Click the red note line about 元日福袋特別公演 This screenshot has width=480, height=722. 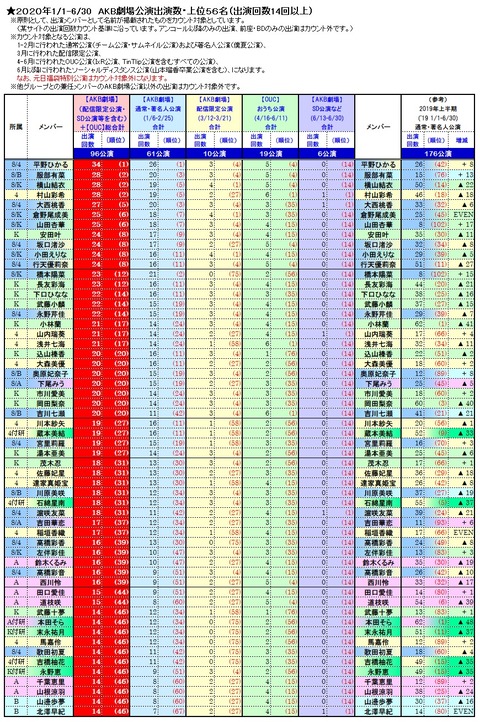pos(92,78)
